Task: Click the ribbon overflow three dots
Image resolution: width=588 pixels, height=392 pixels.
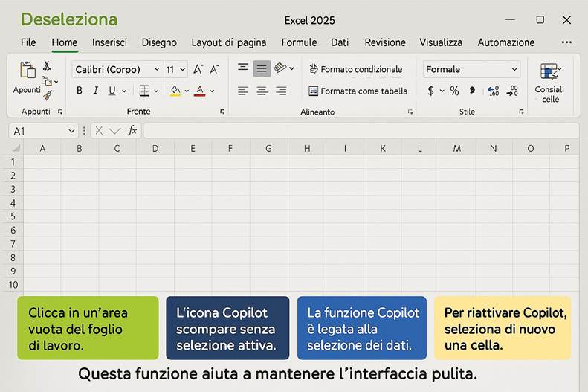Action: click(566, 42)
